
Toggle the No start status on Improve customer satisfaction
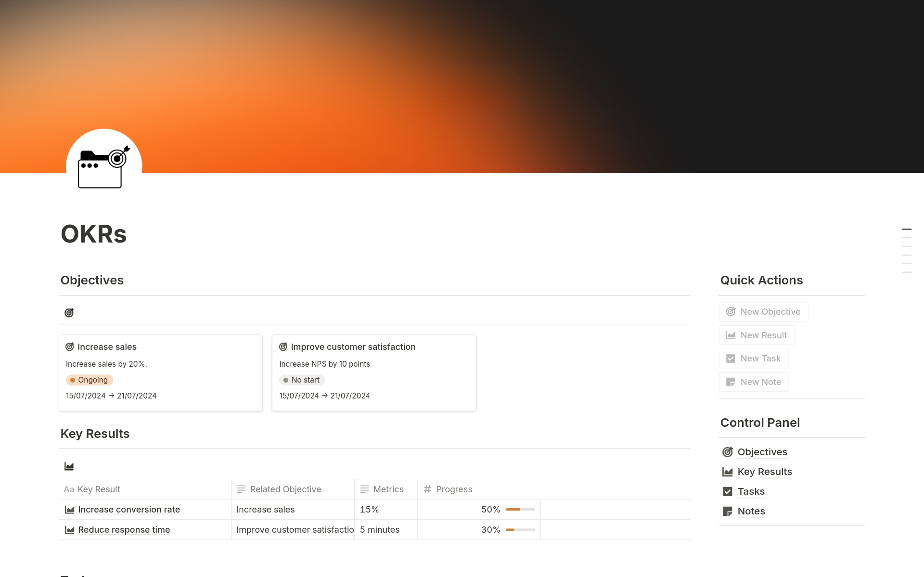point(300,380)
